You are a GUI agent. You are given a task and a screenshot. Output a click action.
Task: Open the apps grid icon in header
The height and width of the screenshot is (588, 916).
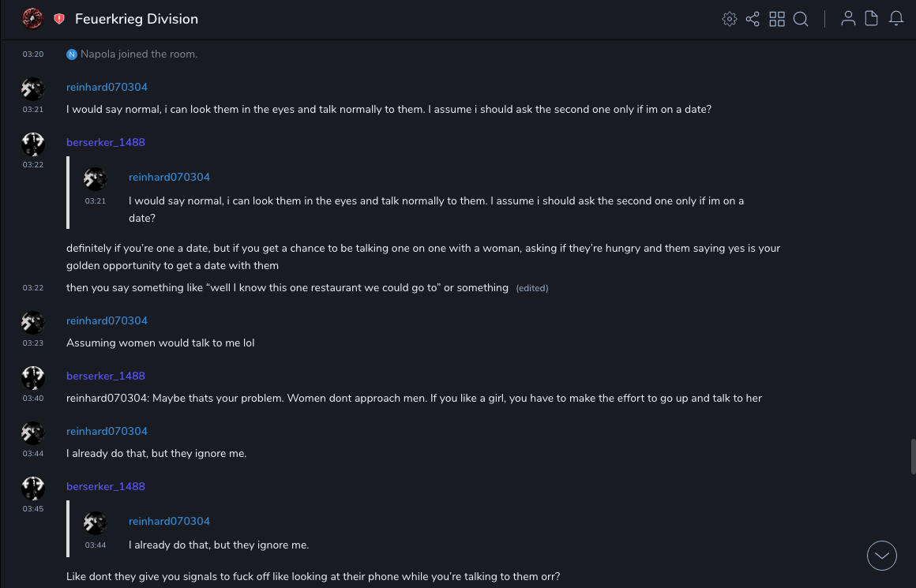[x=777, y=19]
